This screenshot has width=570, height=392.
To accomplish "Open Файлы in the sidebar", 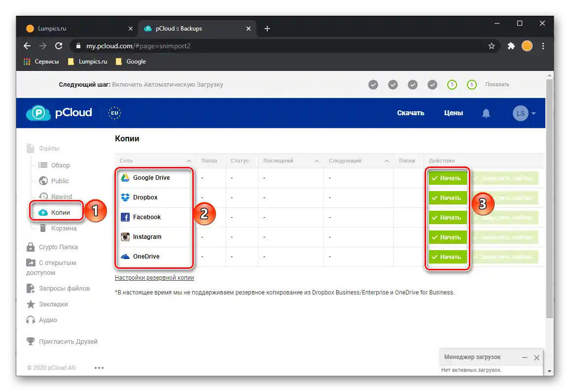I will point(43,148).
